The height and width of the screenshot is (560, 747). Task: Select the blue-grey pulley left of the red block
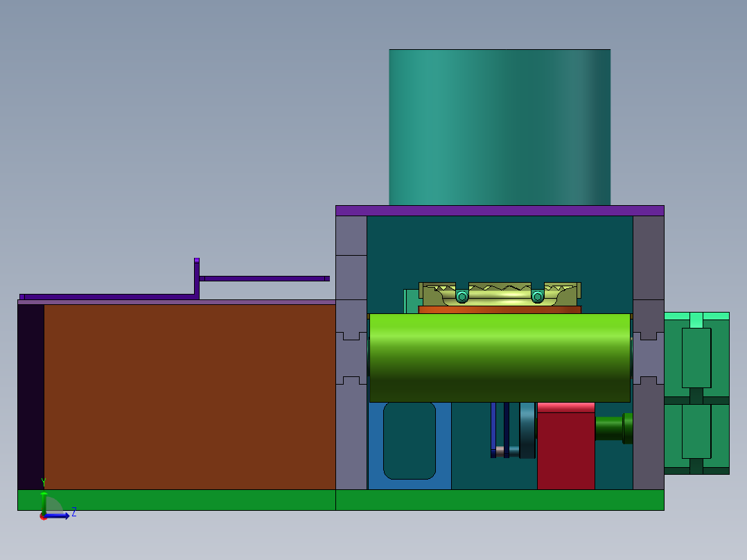coord(527,430)
